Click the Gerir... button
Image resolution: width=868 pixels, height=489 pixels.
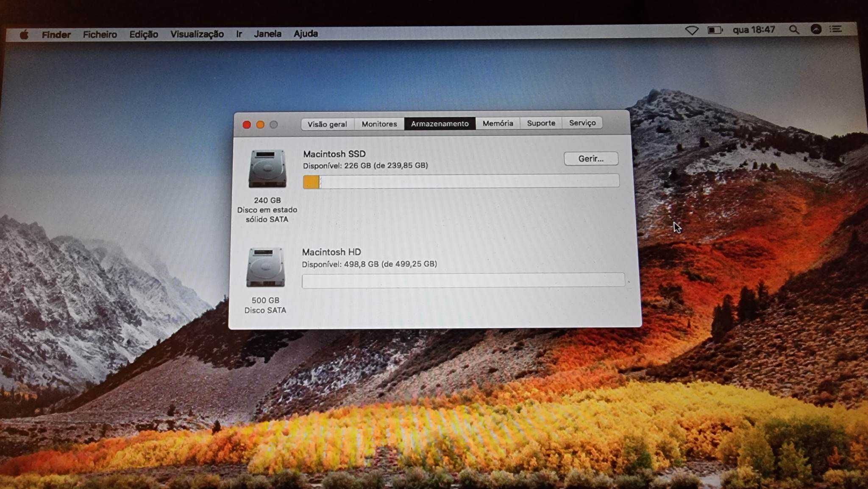pyautogui.click(x=591, y=159)
